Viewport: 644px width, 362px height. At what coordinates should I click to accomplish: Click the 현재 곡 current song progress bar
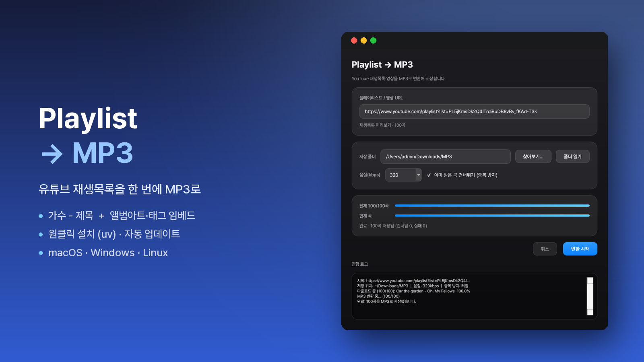(492, 216)
